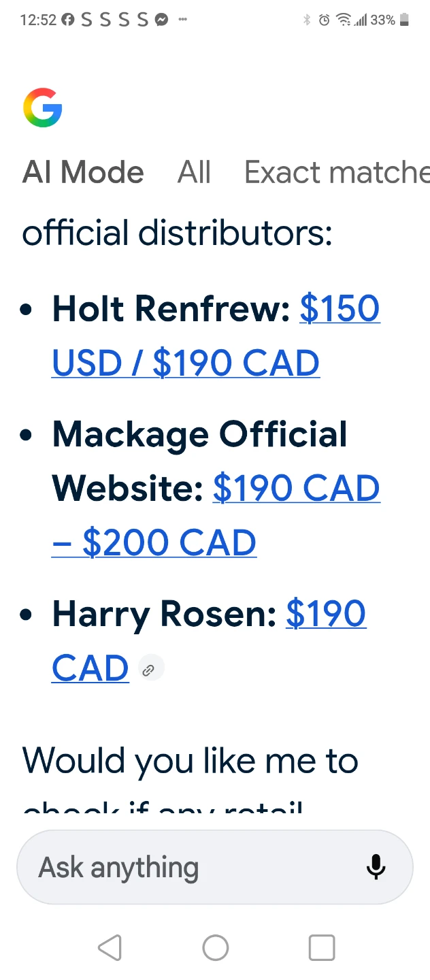Switch to the All results tab
This screenshot has width=430, height=980.
click(194, 172)
